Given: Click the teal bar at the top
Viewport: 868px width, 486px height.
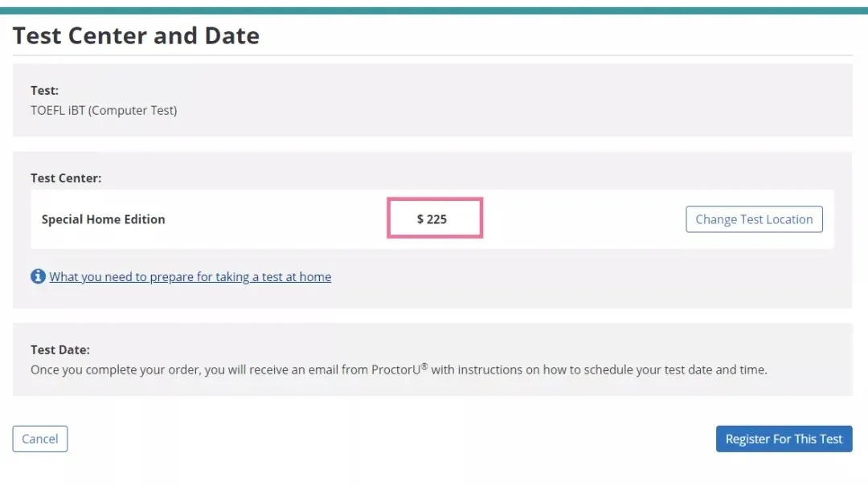Looking at the screenshot, I should coord(434,10).
